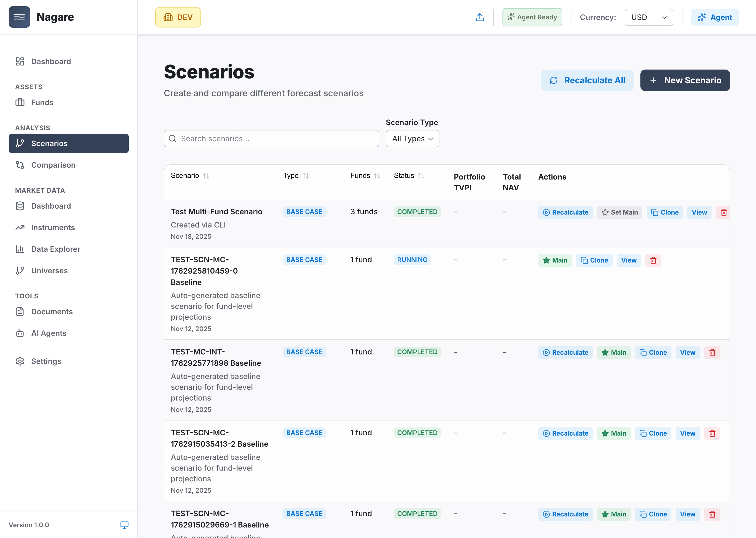Image resolution: width=756 pixels, height=538 pixels.
Task: Click the New Scenario button
Action: pyautogui.click(x=685, y=80)
